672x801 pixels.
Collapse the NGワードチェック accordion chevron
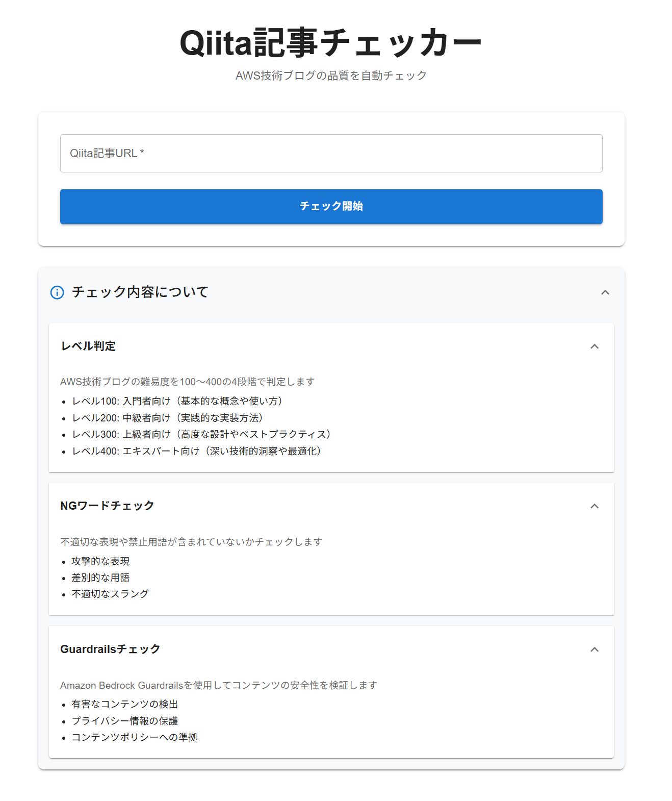595,506
